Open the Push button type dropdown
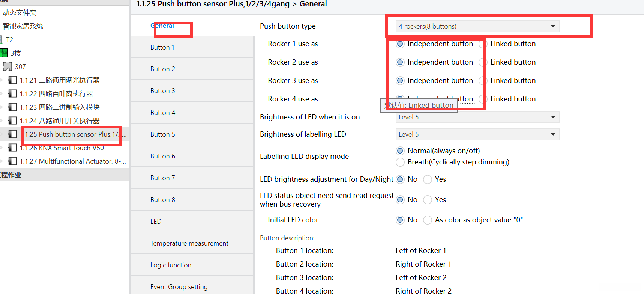This screenshot has height=294, width=644. pos(477,26)
